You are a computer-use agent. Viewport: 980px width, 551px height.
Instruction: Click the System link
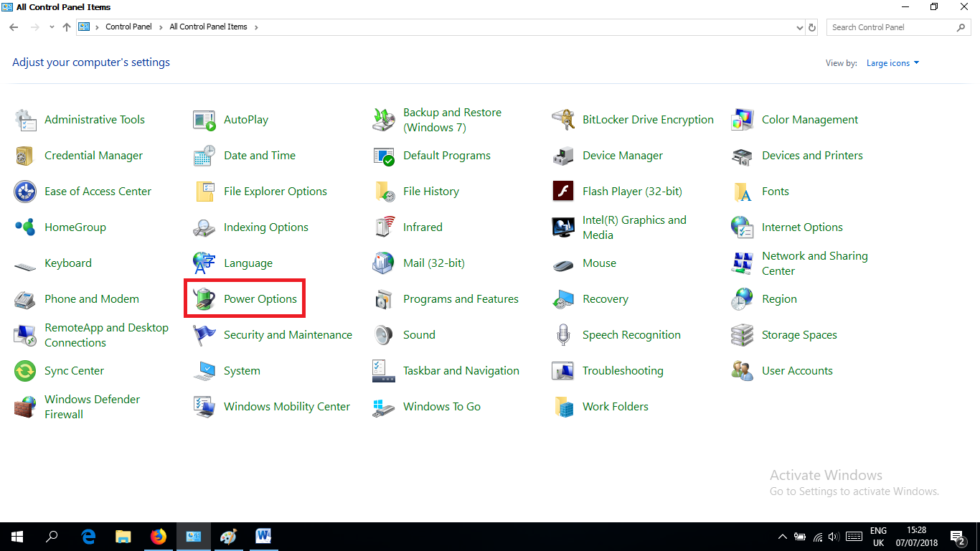click(242, 371)
